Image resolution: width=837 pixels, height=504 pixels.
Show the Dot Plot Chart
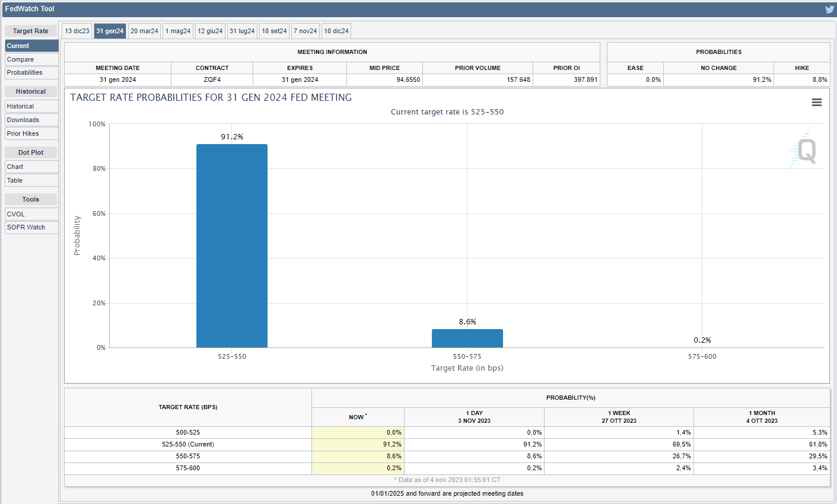tap(31, 167)
